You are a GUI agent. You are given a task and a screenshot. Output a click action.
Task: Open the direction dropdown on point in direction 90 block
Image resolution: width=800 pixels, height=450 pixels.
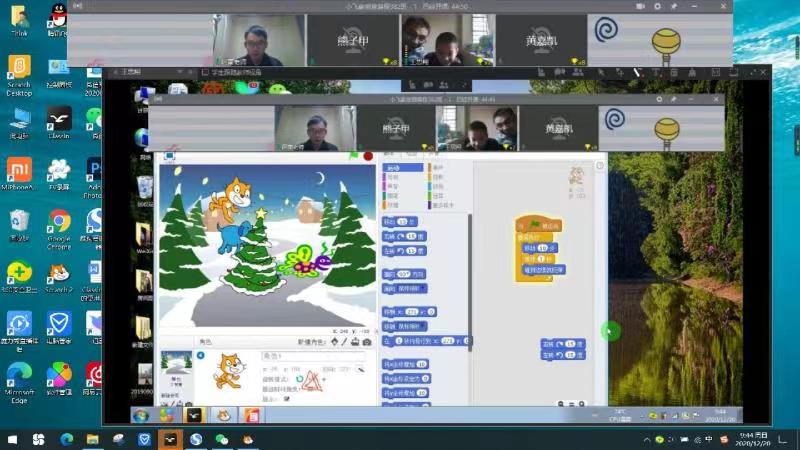click(x=408, y=274)
